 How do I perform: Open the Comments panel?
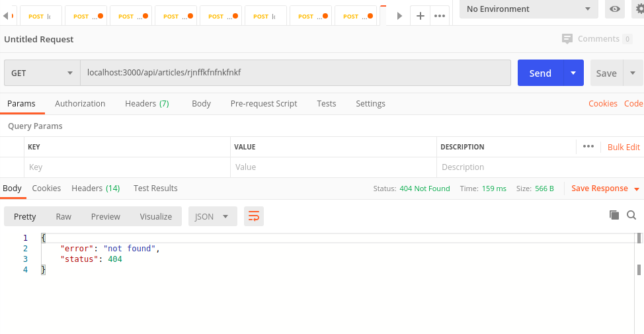click(x=596, y=39)
